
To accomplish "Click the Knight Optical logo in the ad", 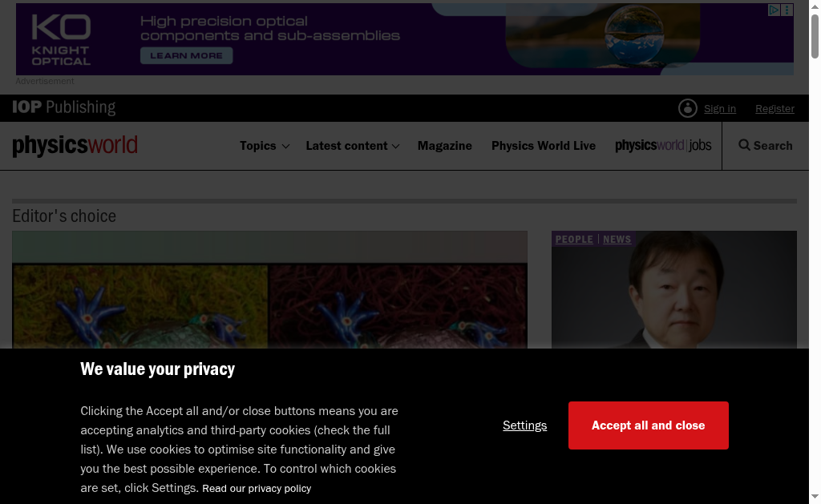I will click(x=61, y=39).
